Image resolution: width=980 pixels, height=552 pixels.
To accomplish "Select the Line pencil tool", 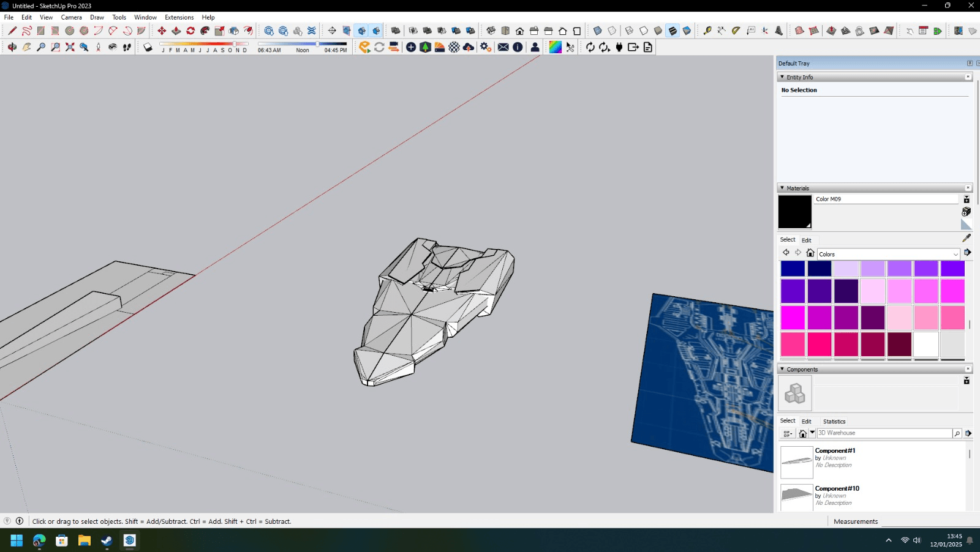I will [12, 31].
